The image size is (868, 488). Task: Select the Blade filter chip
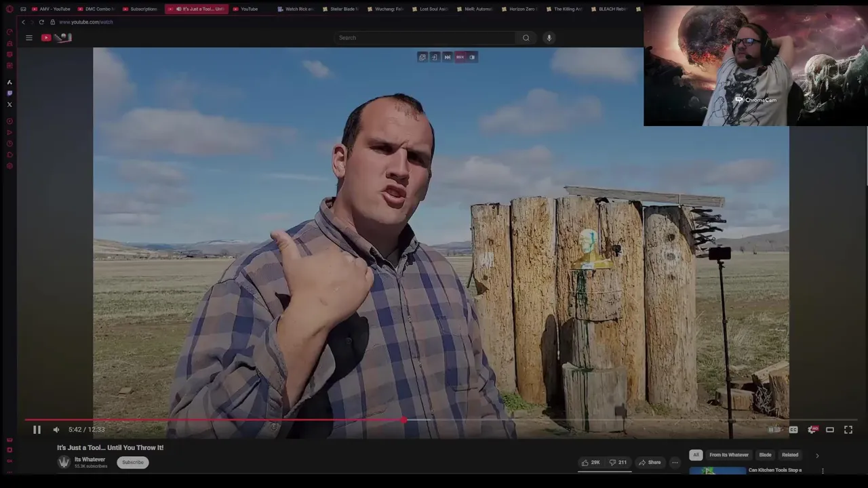pos(765,455)
